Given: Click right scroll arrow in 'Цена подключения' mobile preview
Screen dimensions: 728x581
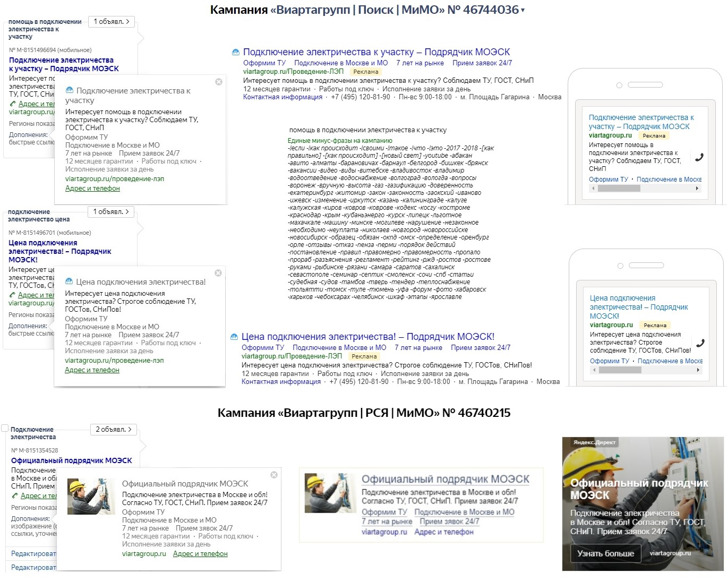Looking at the screenshot, I should [x=698, y=370].
